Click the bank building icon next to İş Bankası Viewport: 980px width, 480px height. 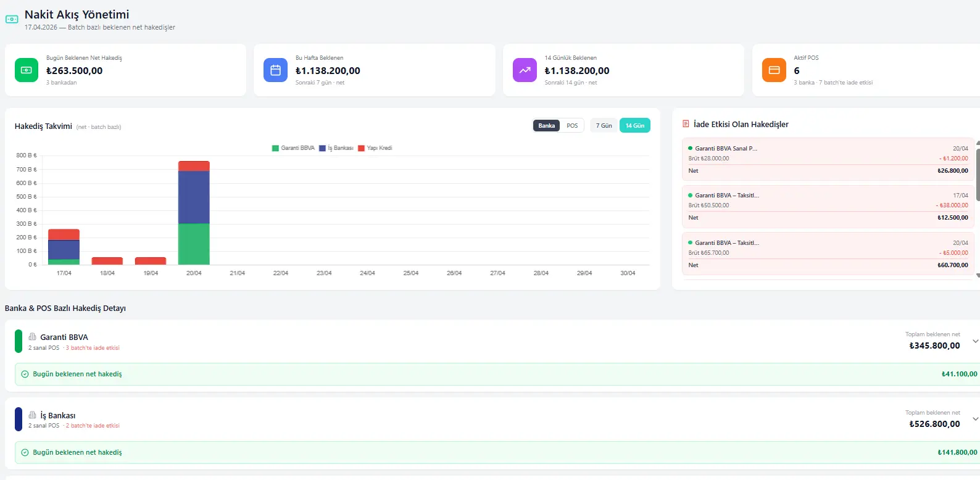click(x=33, y=415)
